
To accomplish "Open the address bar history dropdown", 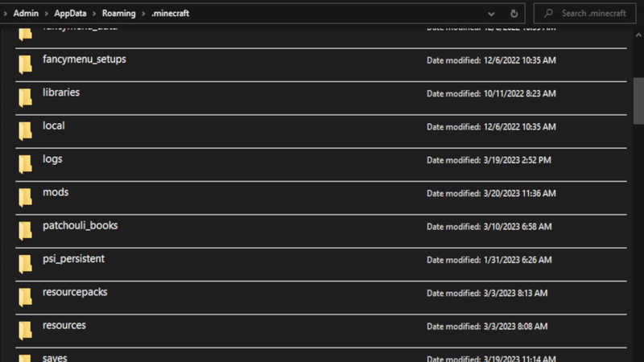I will 491,14.
